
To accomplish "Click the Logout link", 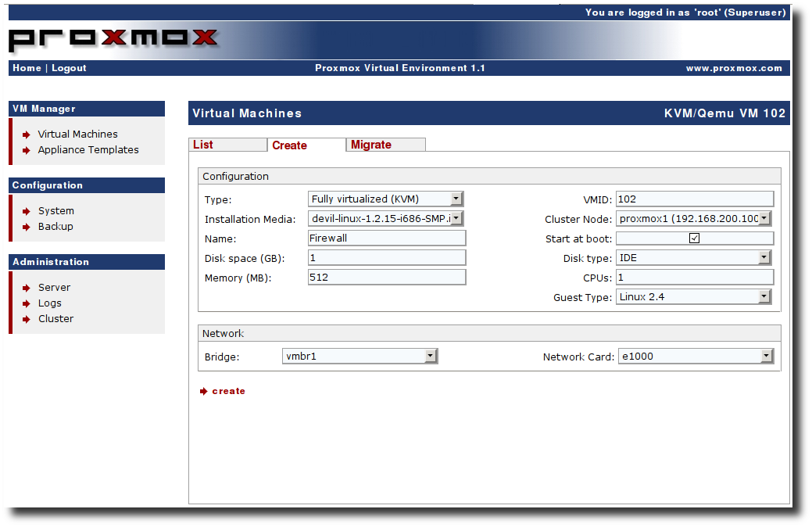I will (x=69, y=68).
